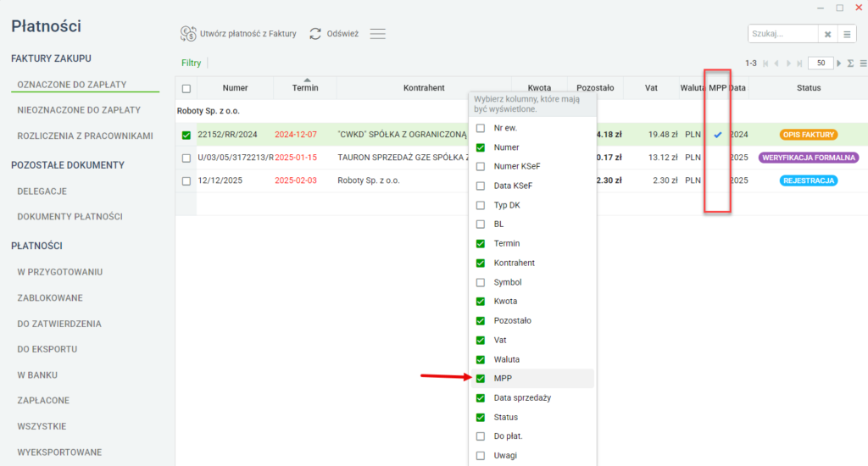Image resolution: width=868 pixels, height=466 pixels.
Task: Go to previous page of results
Action: (x=776, y=64)
